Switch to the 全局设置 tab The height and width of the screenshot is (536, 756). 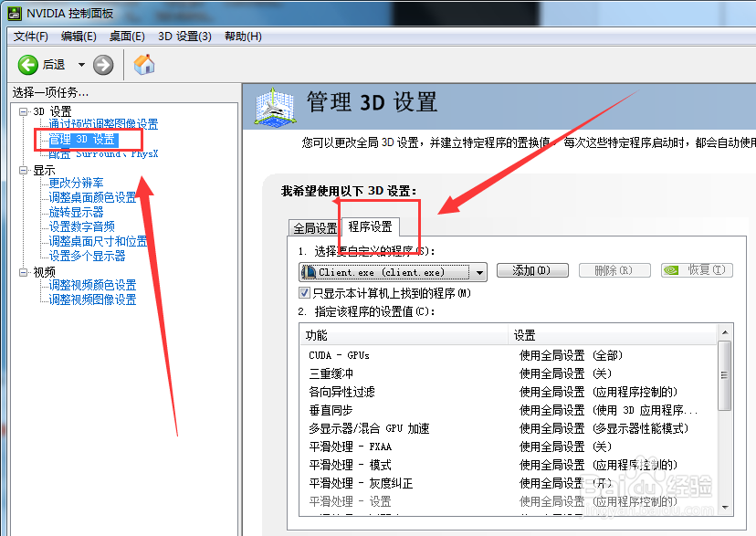[x=315, y=228]
